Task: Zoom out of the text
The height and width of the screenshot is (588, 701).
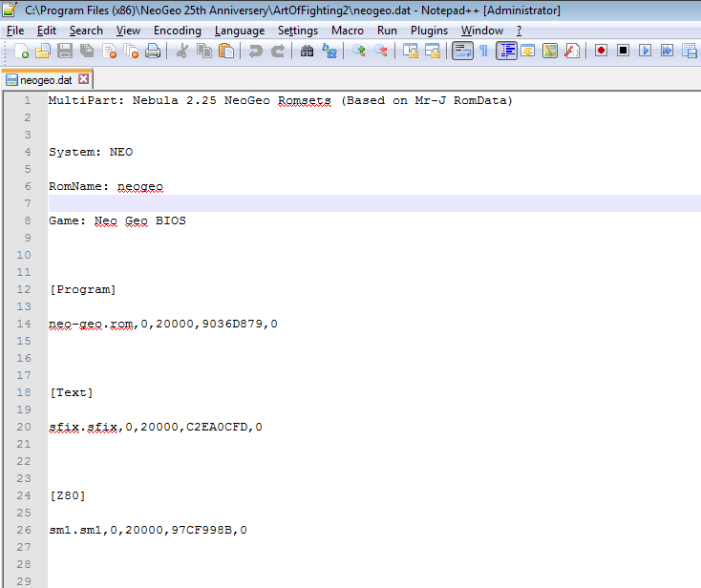Action: [x=380, y=51]
